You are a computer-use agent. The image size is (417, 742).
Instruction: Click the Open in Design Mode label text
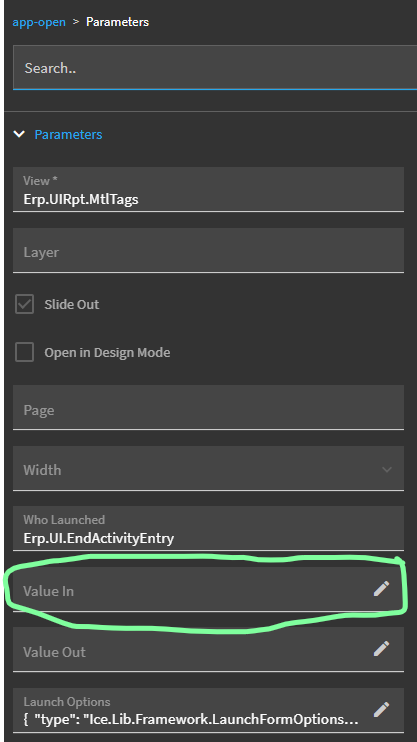click(107, 353)
